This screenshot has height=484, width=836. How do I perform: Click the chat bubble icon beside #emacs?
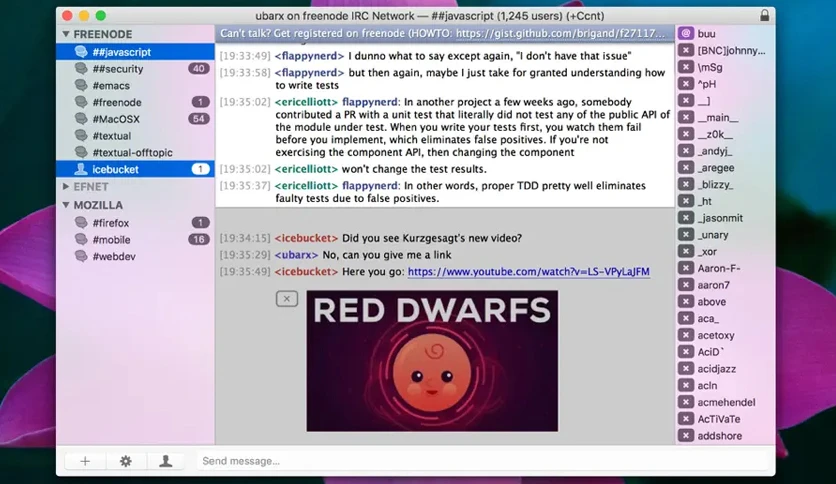[81, 85]
